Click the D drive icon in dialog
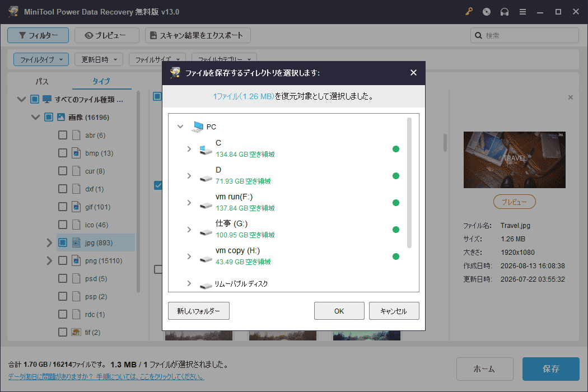Screen dimensions: 588x392 [x=206, y=178]
